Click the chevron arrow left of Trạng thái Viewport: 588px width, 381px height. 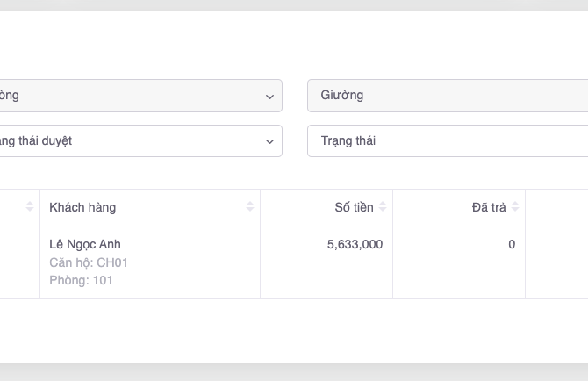point(269,141)
